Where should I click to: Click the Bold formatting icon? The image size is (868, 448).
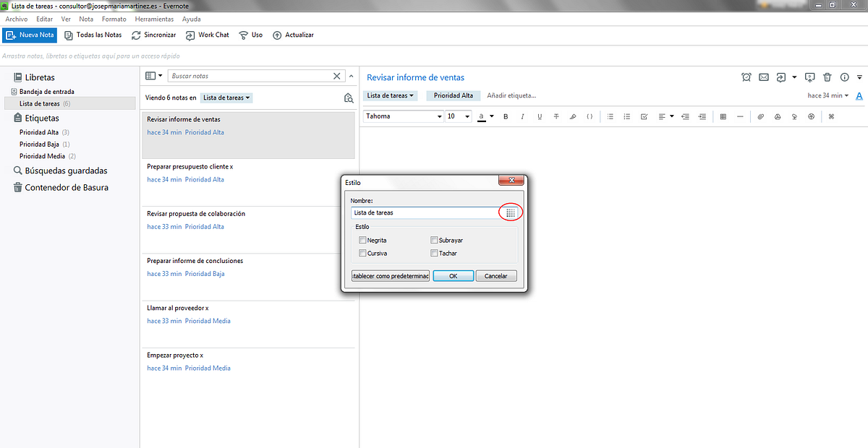click(506, 116)
